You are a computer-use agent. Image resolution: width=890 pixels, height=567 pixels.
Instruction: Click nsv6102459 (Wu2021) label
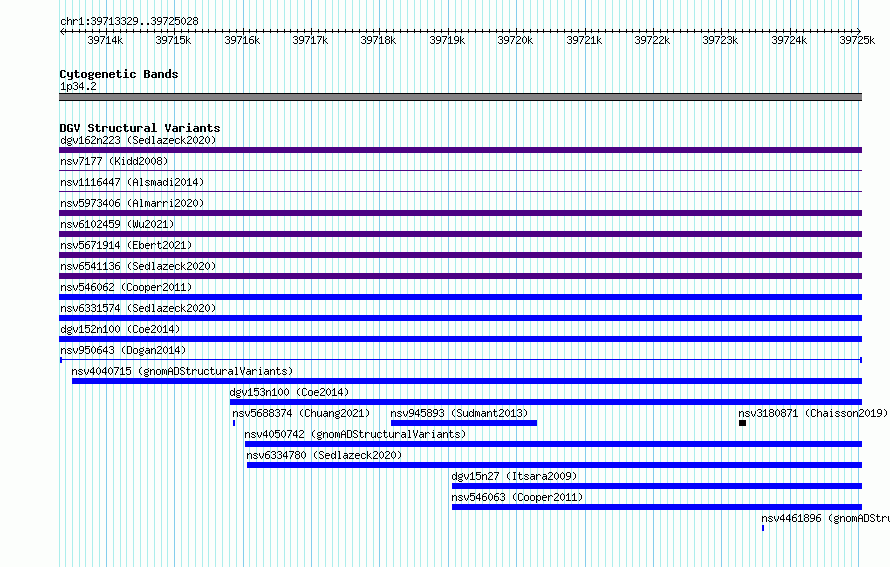(x=117, y=224)
